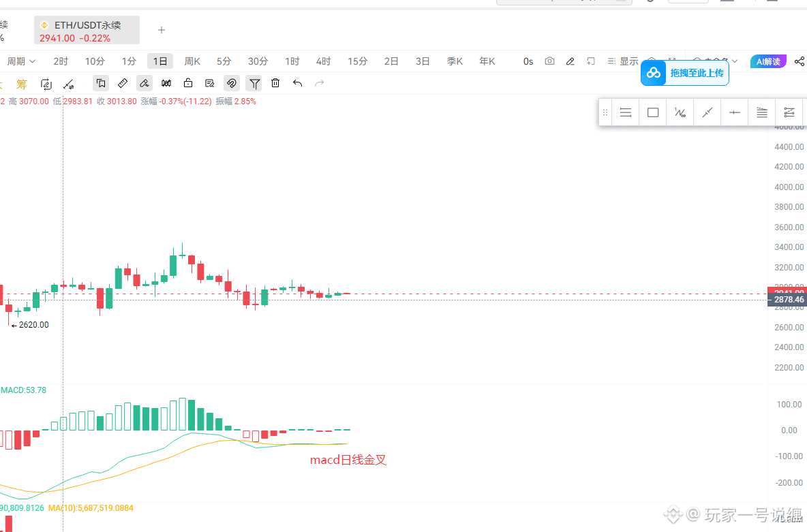Screen dimensions: 807x532
Task: Take a chart screenshot with camera icon
Action: point(549,61)
